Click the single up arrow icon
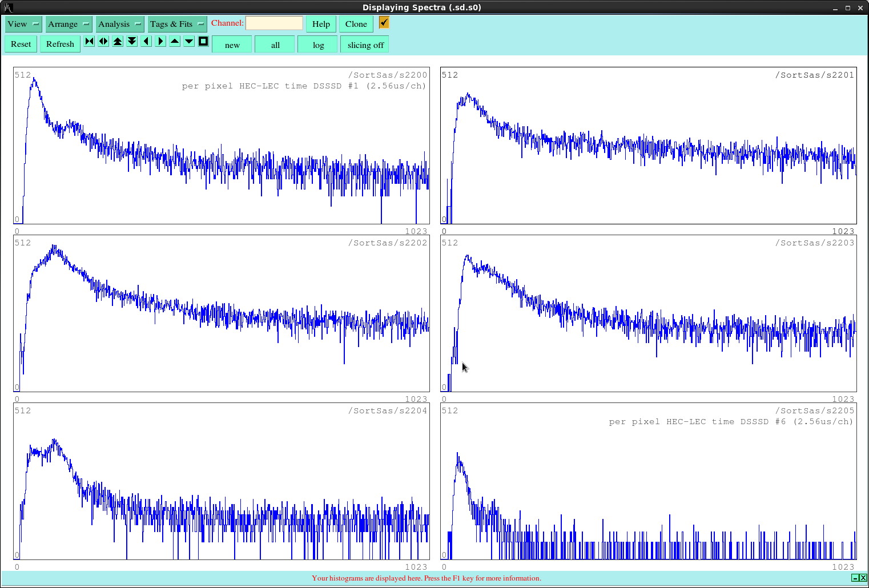Screen dimensions: 869x588 tap(175, 41)
